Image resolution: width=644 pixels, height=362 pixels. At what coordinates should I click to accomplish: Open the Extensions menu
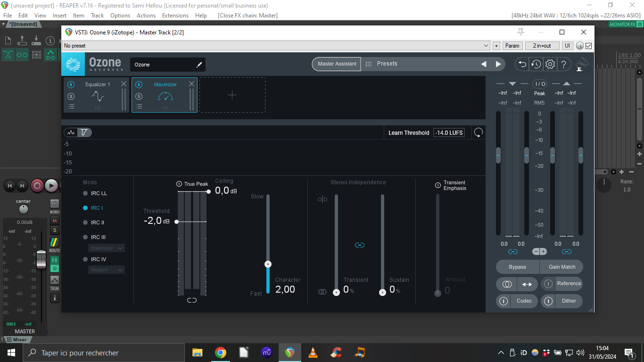coord(175,16)
